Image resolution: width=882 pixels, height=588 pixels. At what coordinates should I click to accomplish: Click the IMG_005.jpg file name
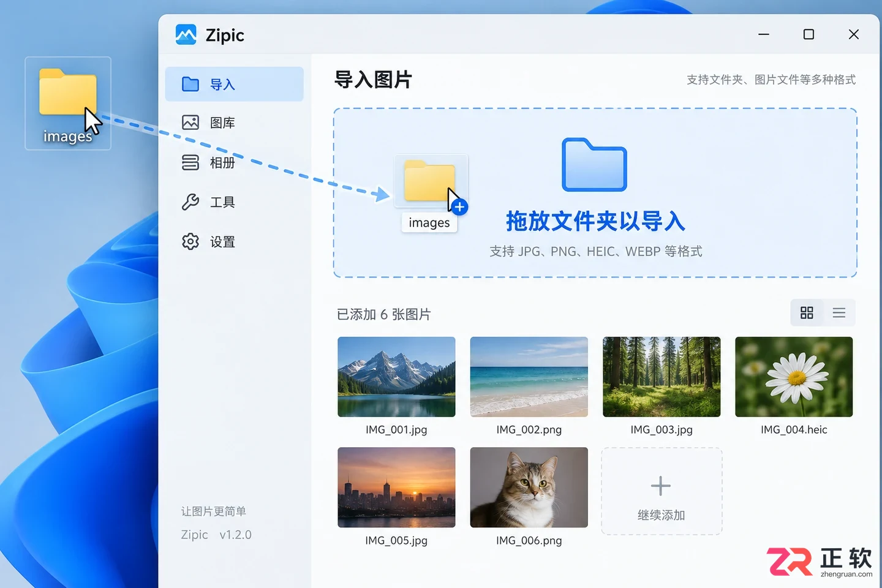point(396,540)
